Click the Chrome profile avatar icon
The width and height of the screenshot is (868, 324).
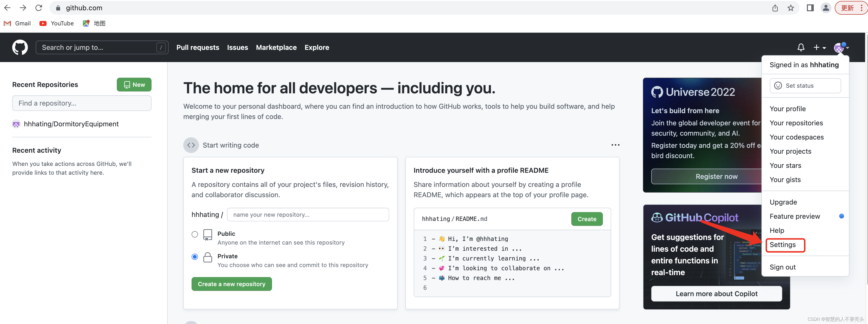(x=825, y=8)
